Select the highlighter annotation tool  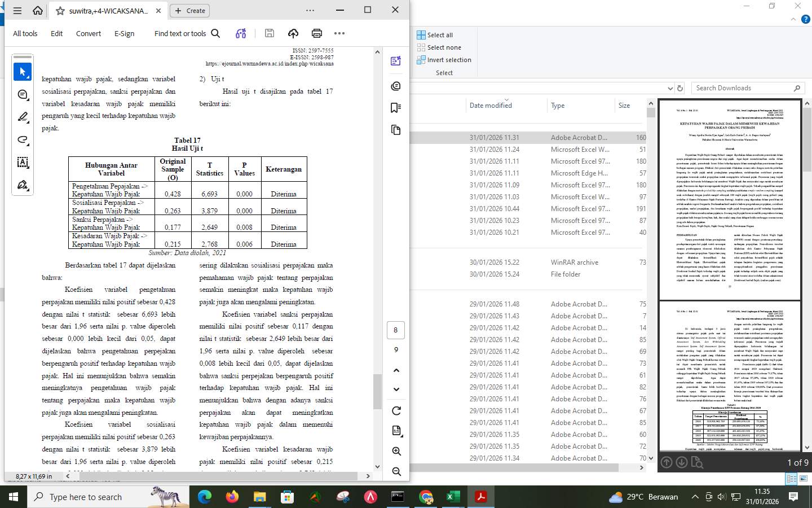pos(22,117)
